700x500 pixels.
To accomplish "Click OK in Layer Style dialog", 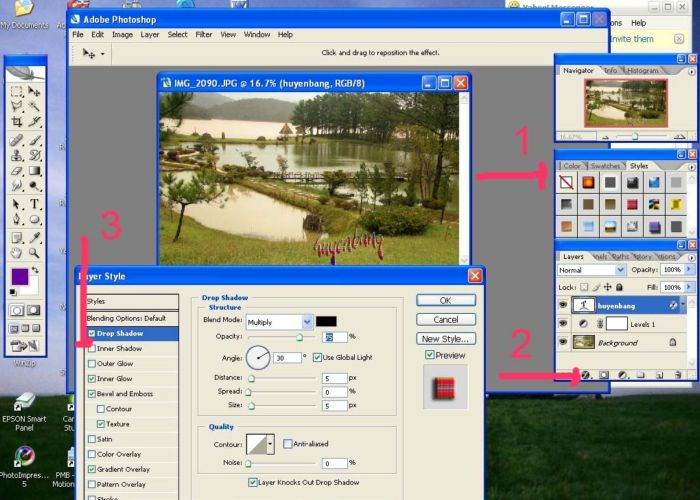I will 446,300.
